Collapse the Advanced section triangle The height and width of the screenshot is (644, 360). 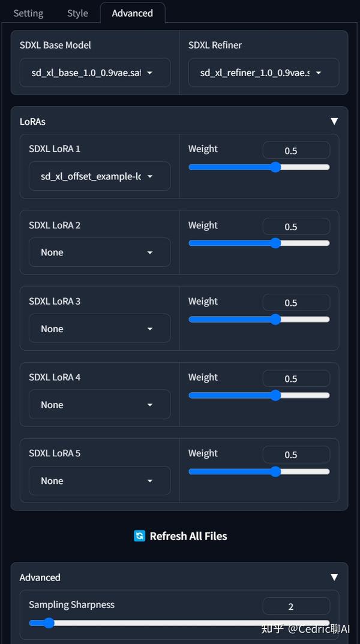[334, 577]
